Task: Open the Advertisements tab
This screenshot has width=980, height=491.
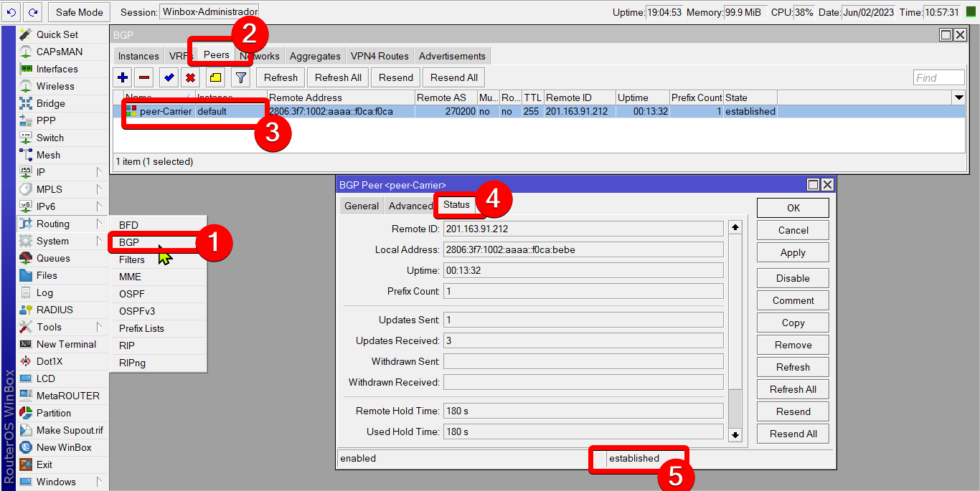Action: click(452, 55)
